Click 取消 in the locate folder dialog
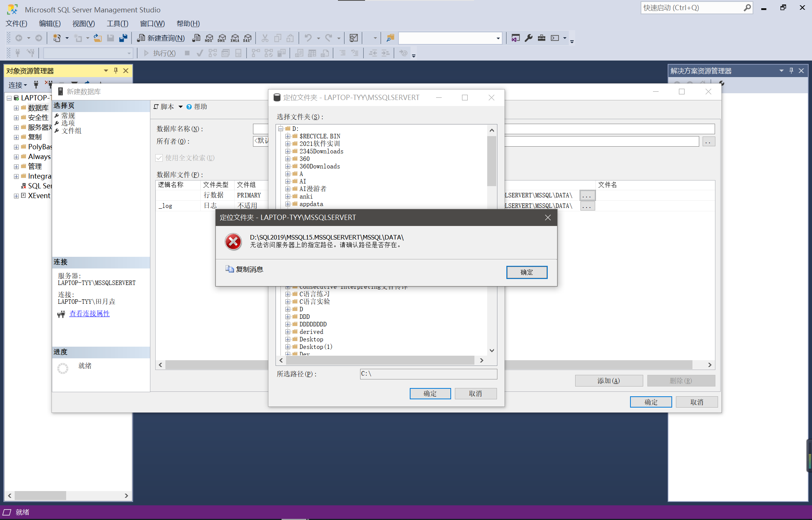The height and width of the screenshot is (520, 812). (476, 394)
